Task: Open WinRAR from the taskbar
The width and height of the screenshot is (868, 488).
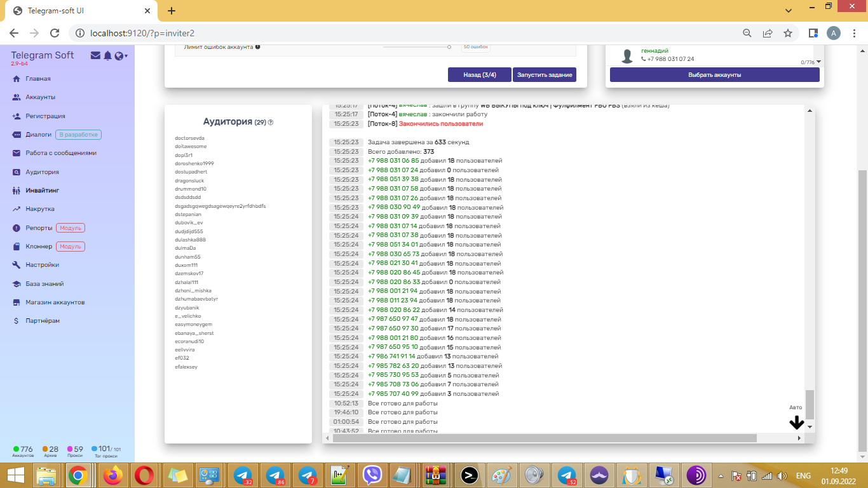Action: [436, 475]
